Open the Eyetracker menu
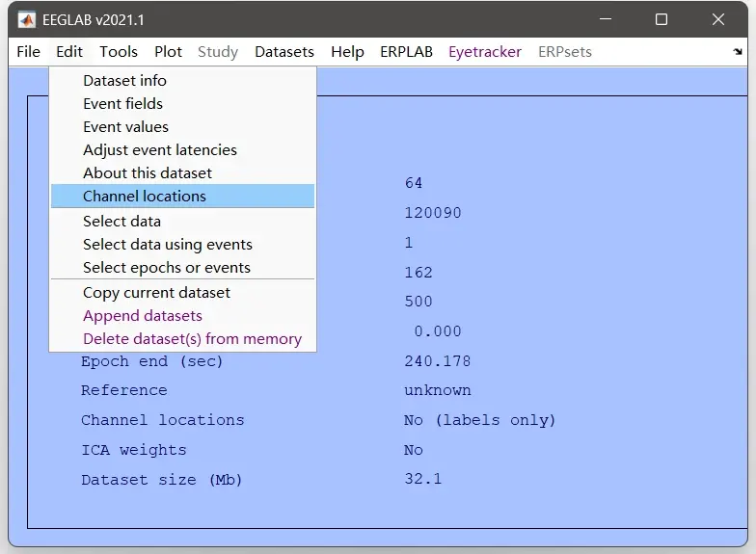Screen dimensions: 756x554 click(x=485, y=52)
